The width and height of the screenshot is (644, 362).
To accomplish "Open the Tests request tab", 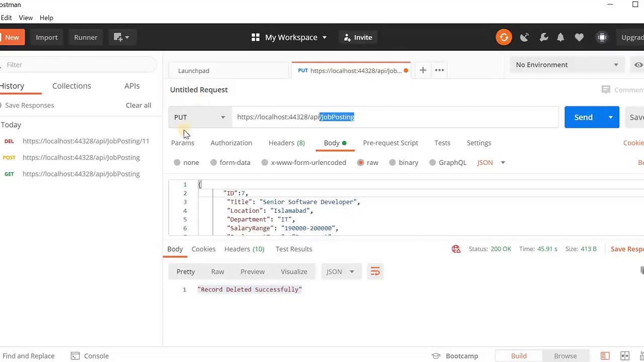I will [442, 143].
